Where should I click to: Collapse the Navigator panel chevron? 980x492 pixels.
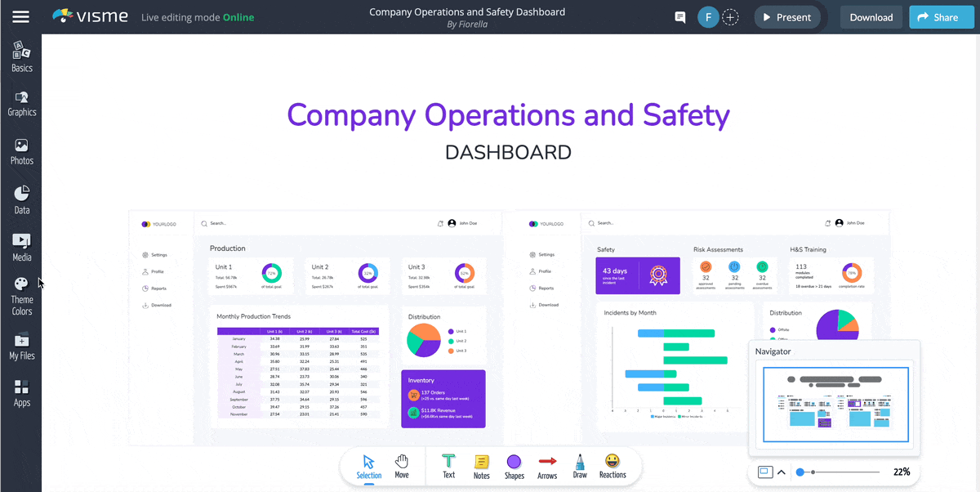pyautogui.click(x=782, y=472)
